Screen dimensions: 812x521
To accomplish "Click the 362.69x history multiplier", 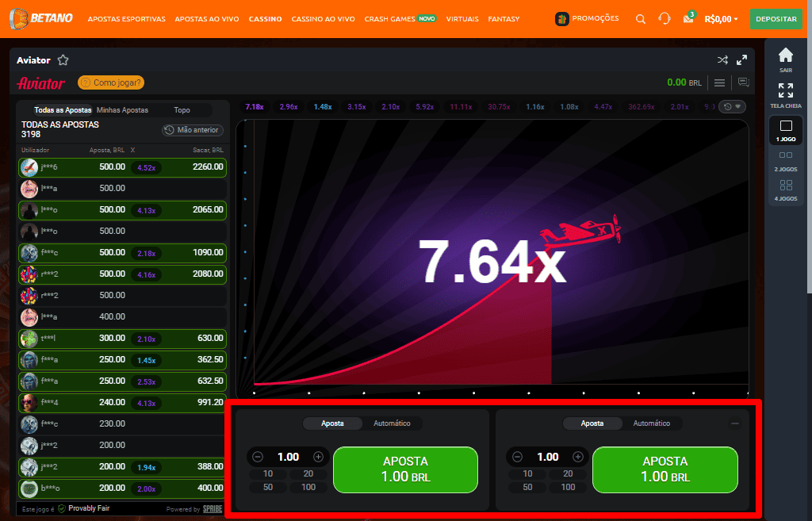I will 641,107.
